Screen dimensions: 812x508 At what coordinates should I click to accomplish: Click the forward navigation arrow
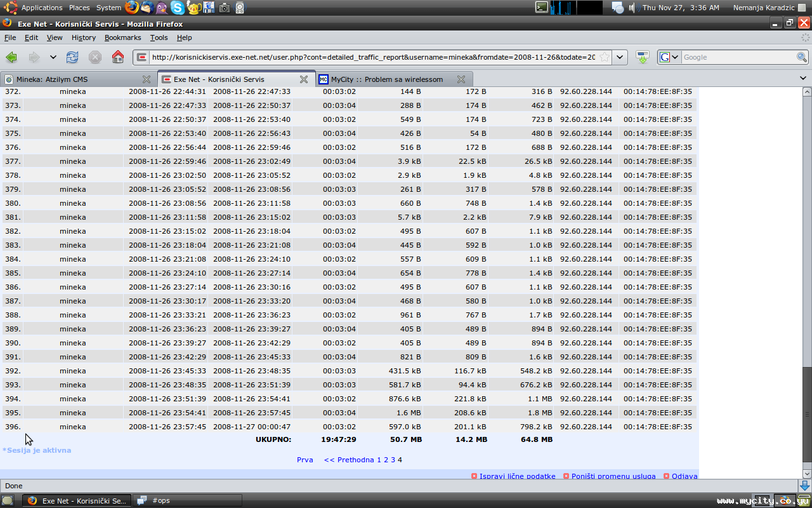[x=34, y=57]
